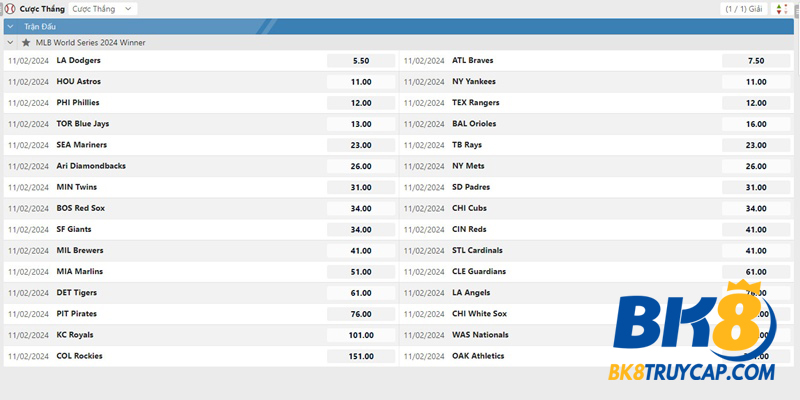The height and width of the screenshot is (400, 800).
Task: Click the LA Dodgers team name
Action: click(x=79, y=60)
